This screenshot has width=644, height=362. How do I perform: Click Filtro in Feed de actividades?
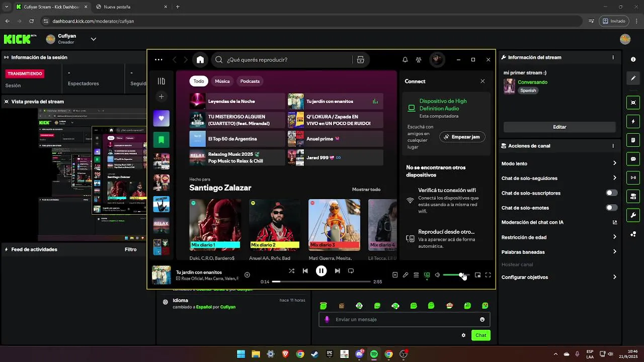tap(130, 249)
